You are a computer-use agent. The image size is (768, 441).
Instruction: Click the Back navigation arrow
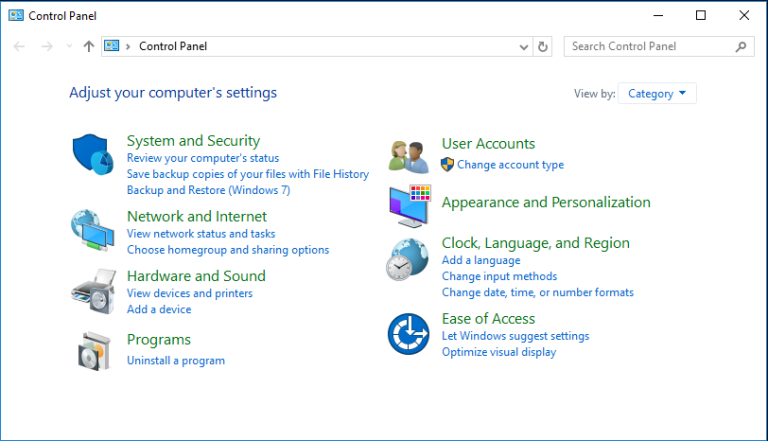coord(19,47)
